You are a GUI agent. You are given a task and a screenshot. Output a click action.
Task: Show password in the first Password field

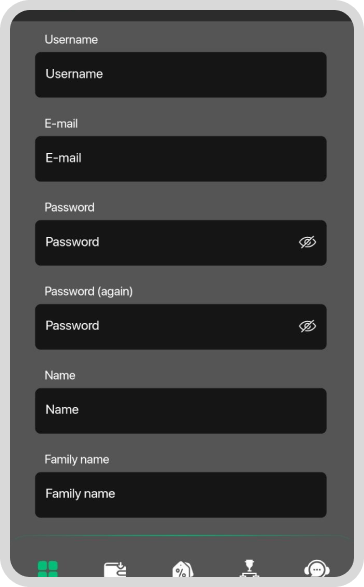(x=307, y=242)
